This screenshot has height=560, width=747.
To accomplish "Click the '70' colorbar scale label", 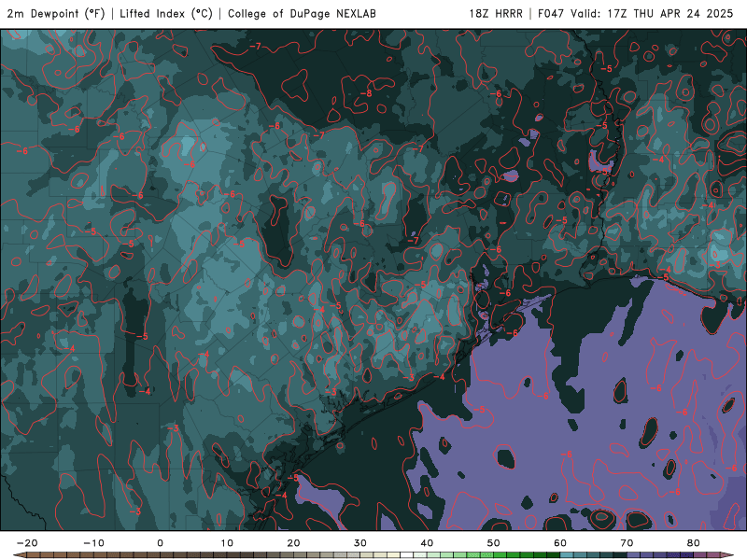I will click(x=627, y=543).
